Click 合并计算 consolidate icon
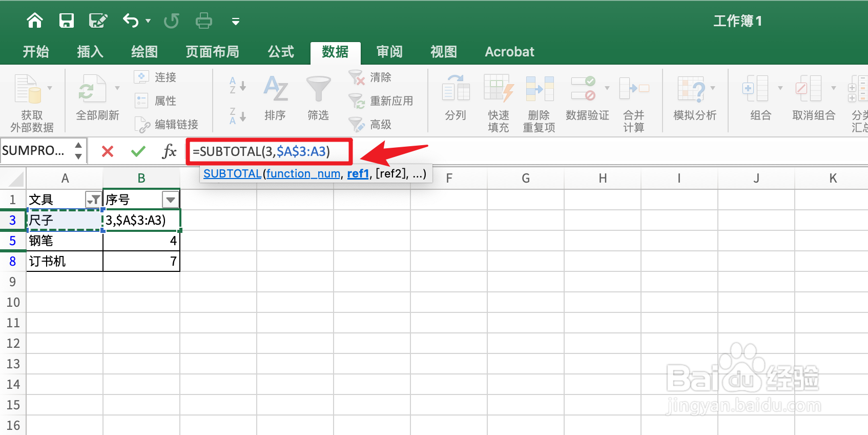This screenshot has width=868, height=435. pos(634,88)
